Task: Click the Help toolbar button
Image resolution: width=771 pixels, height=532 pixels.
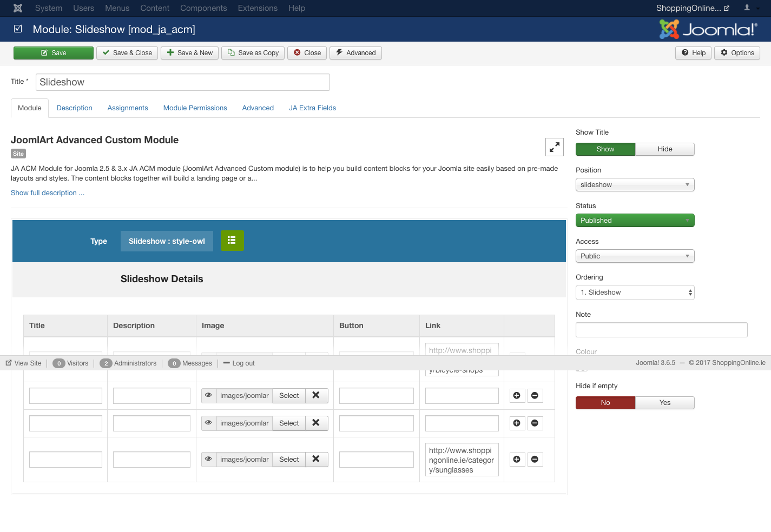Action: [694, 53]
